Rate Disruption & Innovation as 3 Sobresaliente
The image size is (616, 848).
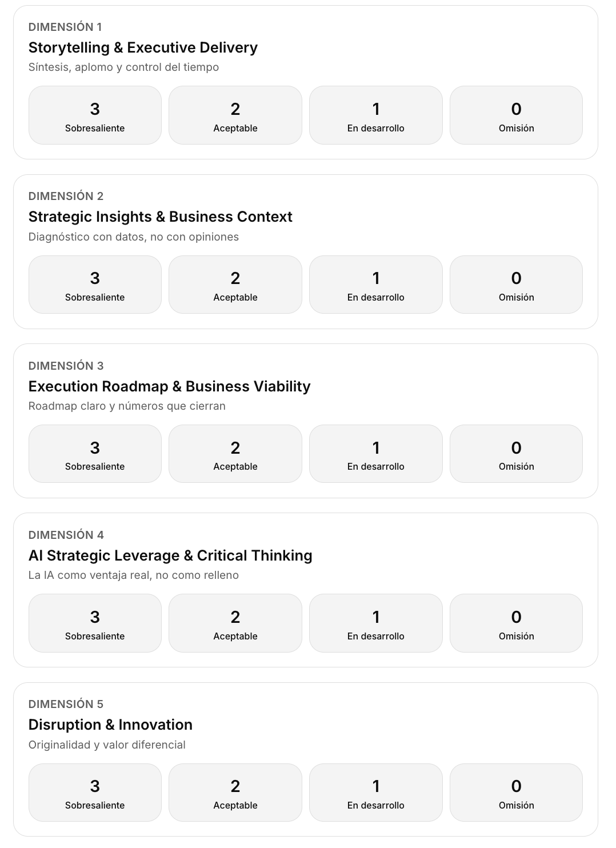coord(95,793)
